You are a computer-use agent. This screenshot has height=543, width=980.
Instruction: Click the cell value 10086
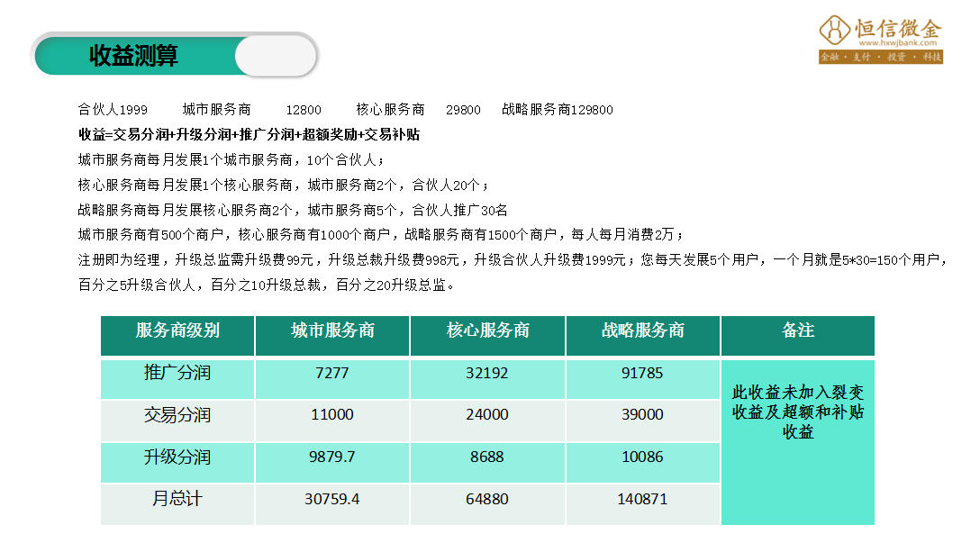click(642, 457)
